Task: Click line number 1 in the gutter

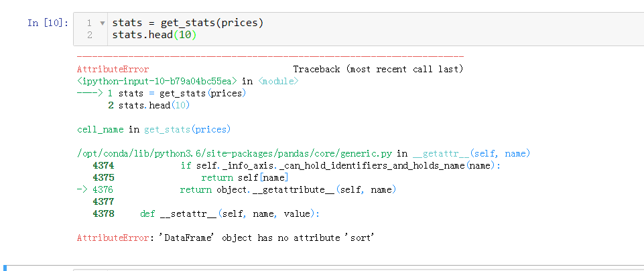Action: click(x=89, y=23)
